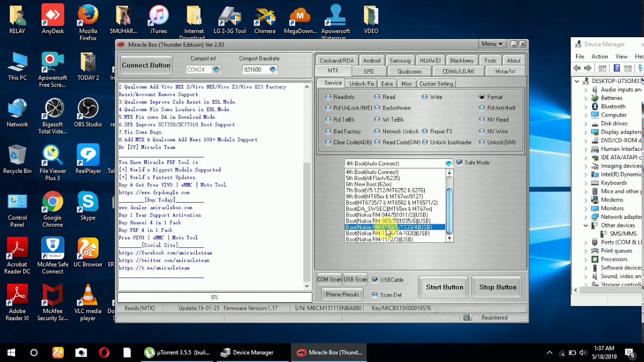Click the Phone Pinouts button
The width and height of the screenshot is (644, 362).
tap(342, 295)
